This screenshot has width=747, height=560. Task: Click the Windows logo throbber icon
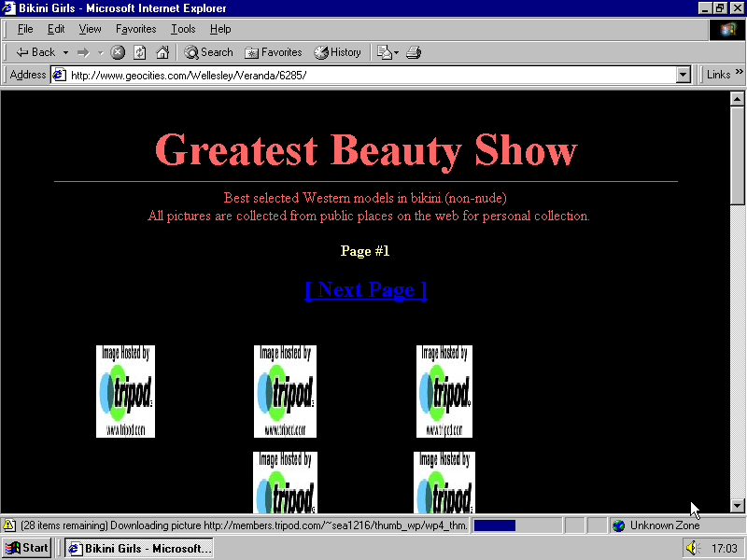[x=727, y=30]
